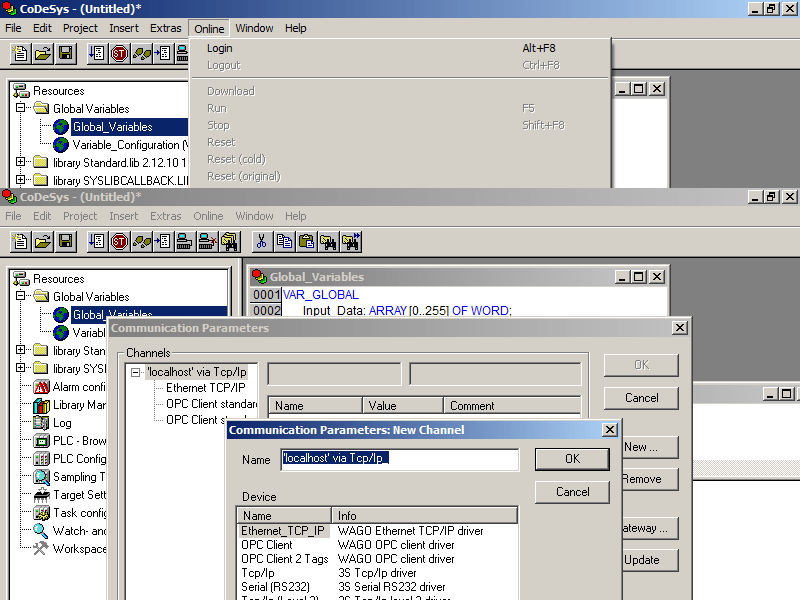
Task: Open the Window menu
Action: [x=254, y=28]
